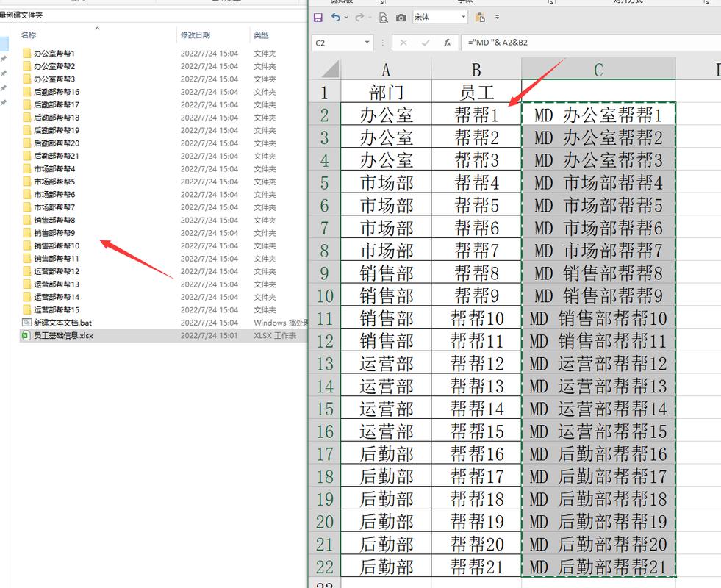Open the font name dropdown showing 宋体
Screen dimensions: 721x588
click(x=463, y=17)
